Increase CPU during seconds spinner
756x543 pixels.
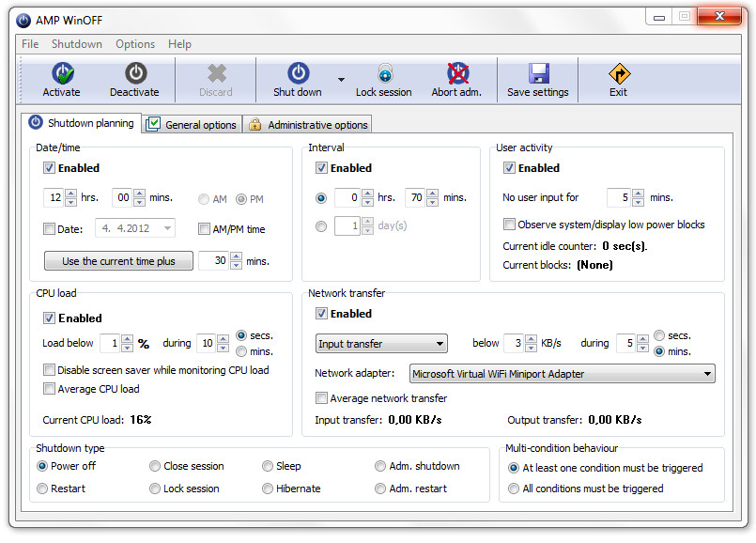pyautogui.click(x=223, y=339)
